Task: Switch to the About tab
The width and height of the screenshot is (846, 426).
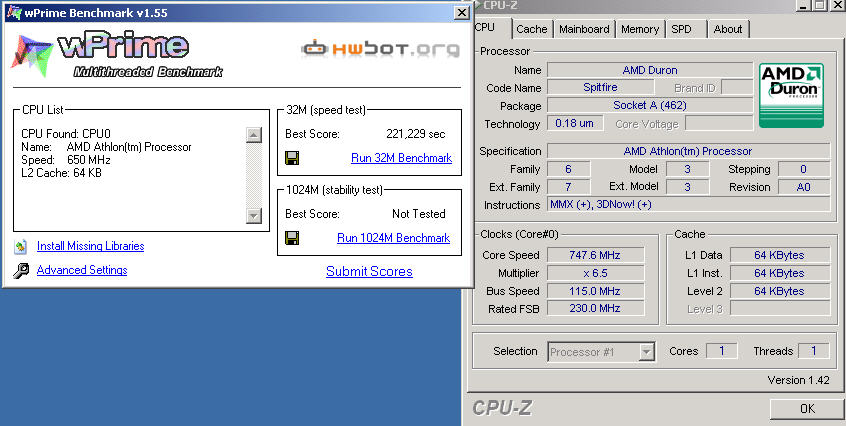Action: click(x=728, y=29)
